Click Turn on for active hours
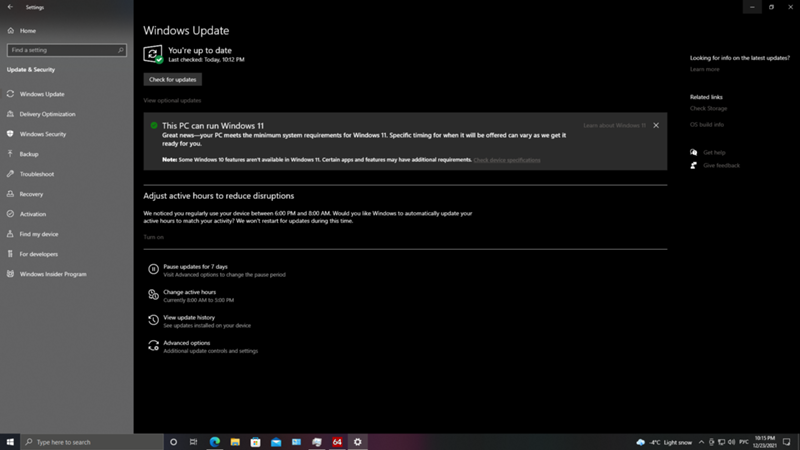 tap(153, 237)
